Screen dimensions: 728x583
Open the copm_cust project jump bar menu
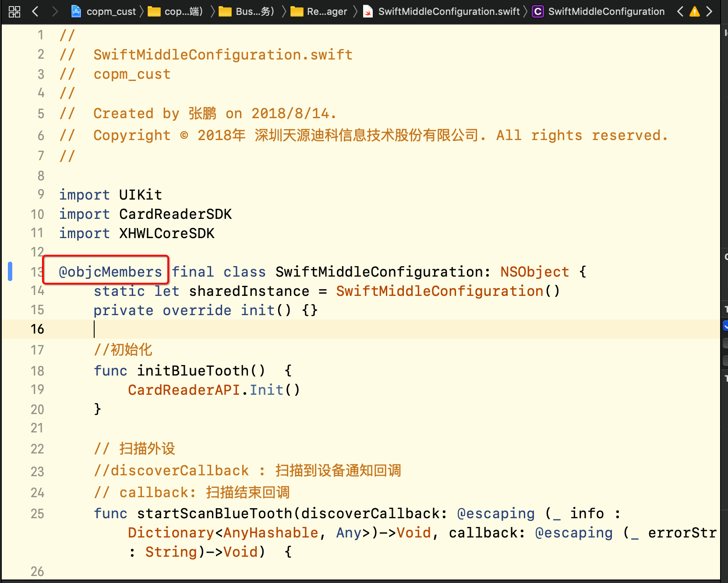click(111, 11)
